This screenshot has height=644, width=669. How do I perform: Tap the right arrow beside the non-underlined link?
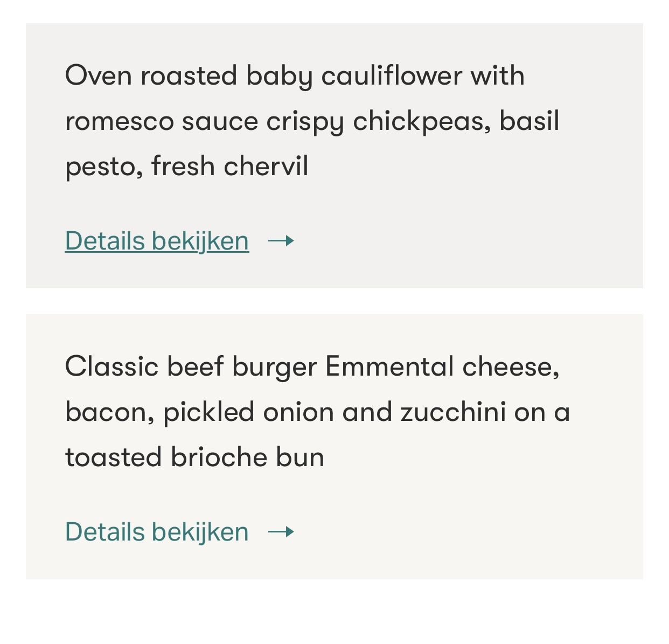[x=281, y=532]
